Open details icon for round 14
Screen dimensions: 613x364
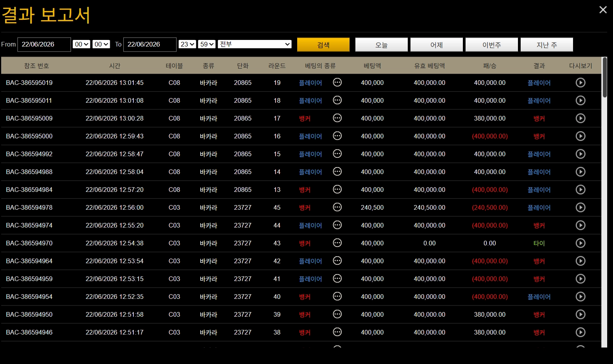338,171
